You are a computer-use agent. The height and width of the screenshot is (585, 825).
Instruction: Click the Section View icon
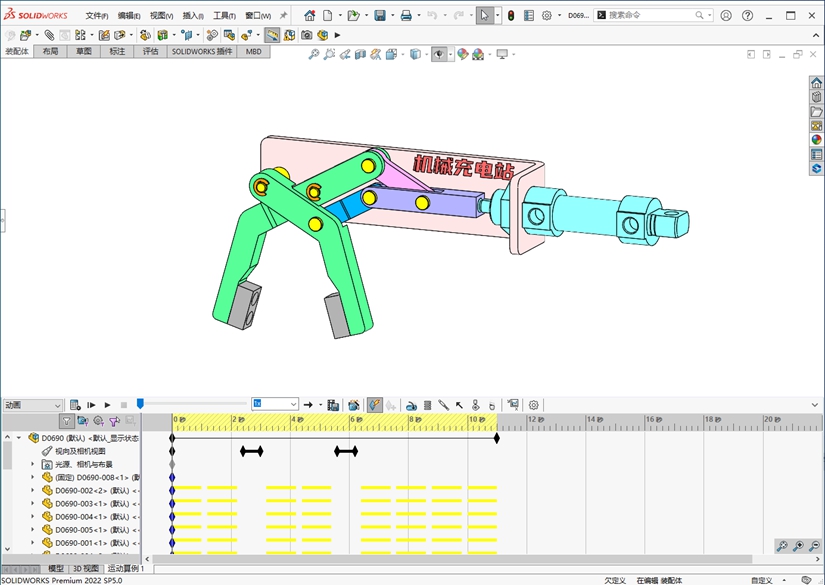click(x=360, y=54)
